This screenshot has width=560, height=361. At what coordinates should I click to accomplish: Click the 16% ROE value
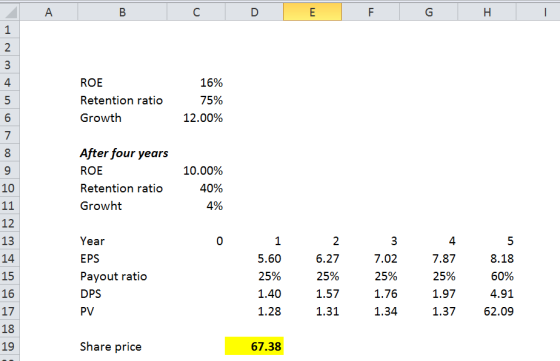click(211, 83)
